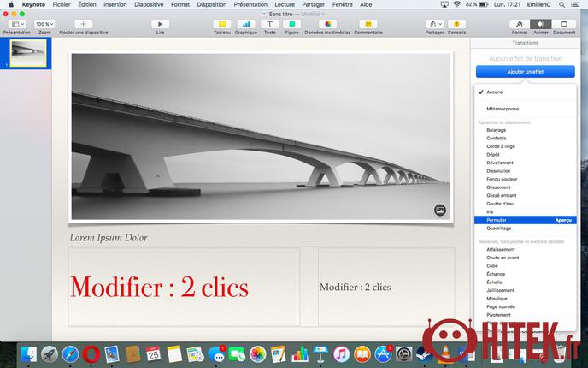Viewport: 588px width, 368px height.
Task: Click the large red Modifier : 2 clics text
Action: tap(159, 288)
